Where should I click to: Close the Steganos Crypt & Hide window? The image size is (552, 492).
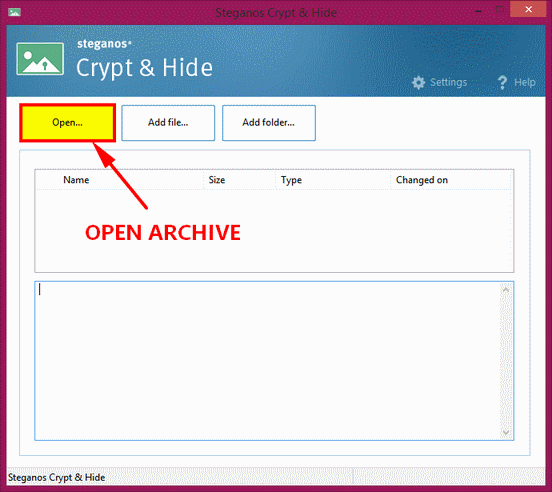click(528, 10)
